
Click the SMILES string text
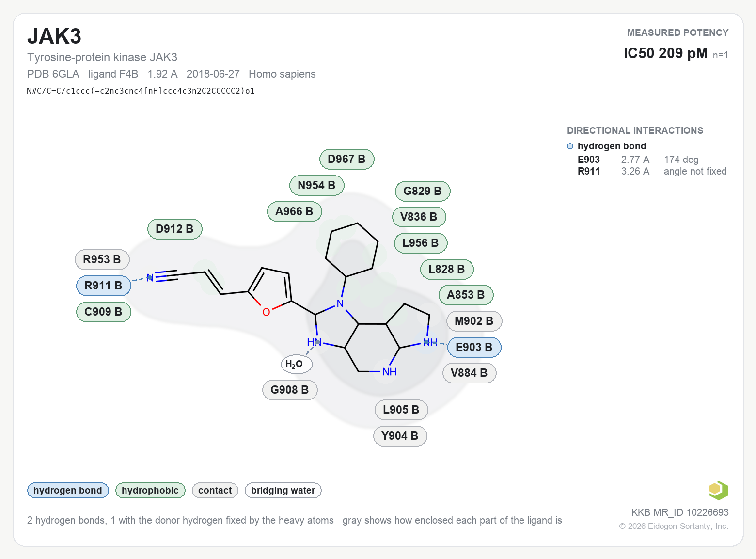pyautogui.click(x=141, y=91)
